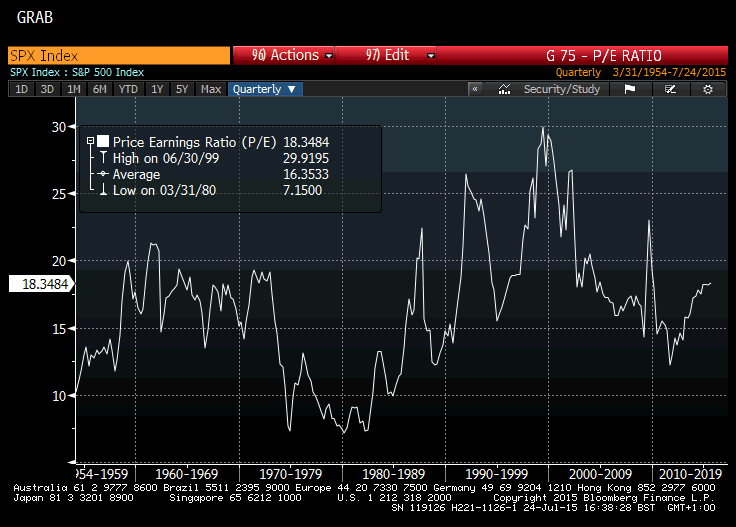
Task: Select the 5Y range tab
Action: click(x=182, y=89)
